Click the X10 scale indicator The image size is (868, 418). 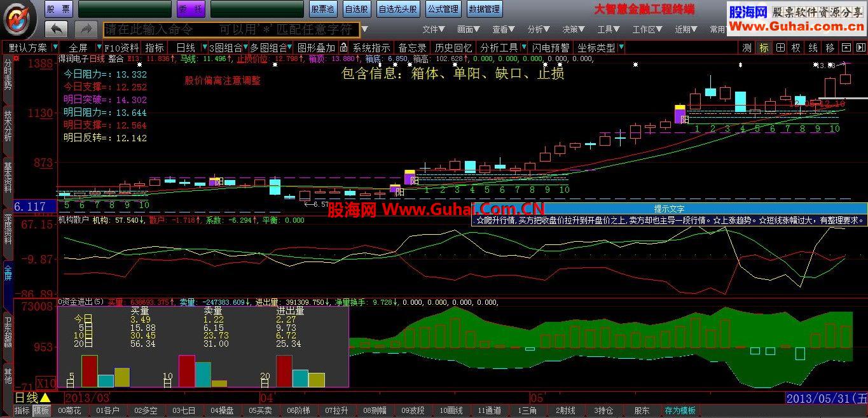(x=46, y=384)
